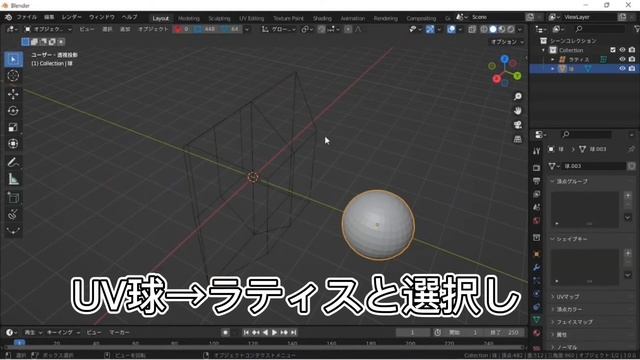Hide the Collection with its eye icon
This screenshot has height=360, width=640.
click(x=622, y=50)
